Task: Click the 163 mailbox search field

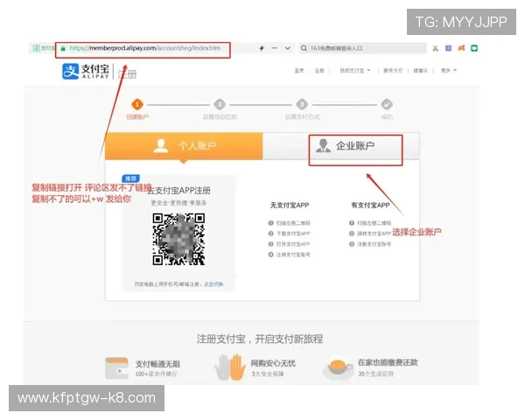Action: click(x=362, y=48)
